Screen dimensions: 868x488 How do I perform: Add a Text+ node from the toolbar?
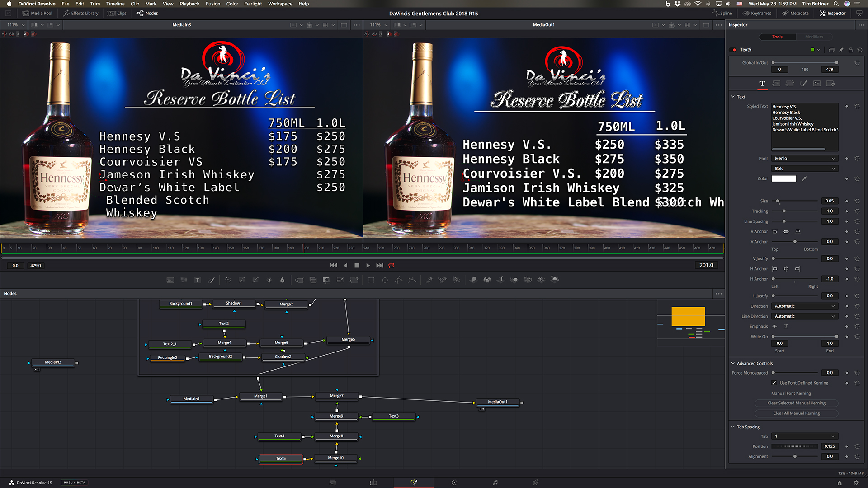point(198,280)
